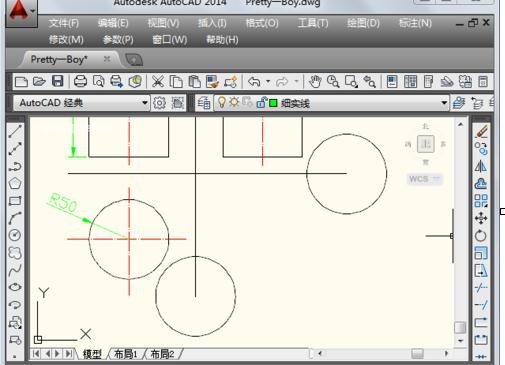Open the 视图(V) menu
This screenshot has height=365, width=505.
tap(163, 23)
